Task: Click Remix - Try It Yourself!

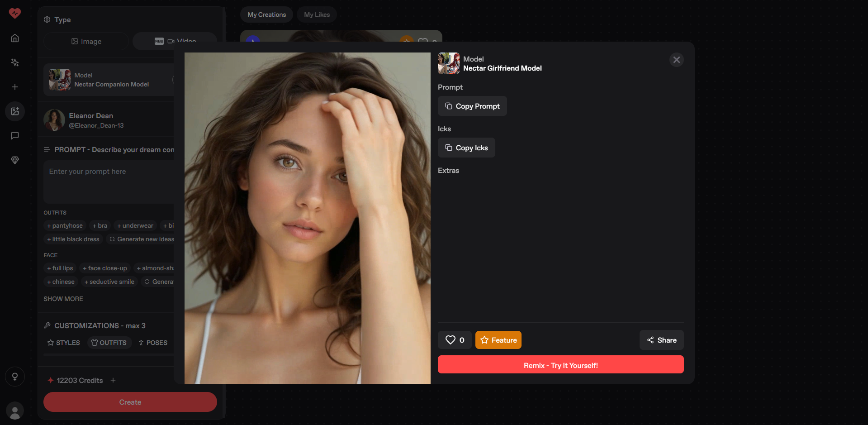Action: (561, 365)
